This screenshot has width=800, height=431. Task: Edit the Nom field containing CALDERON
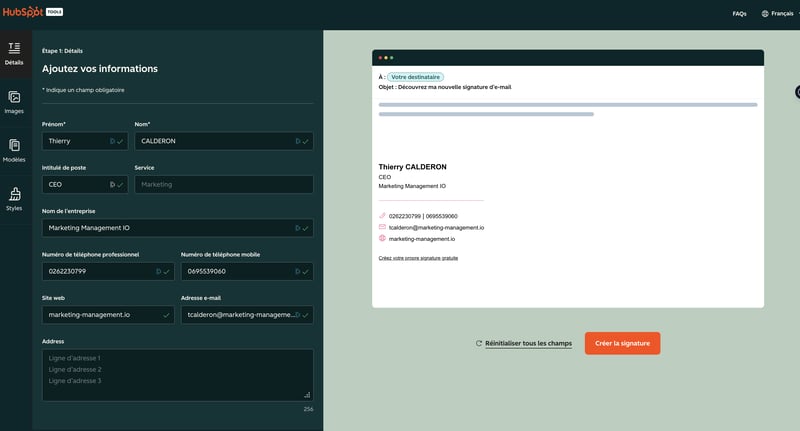[223, 141]
